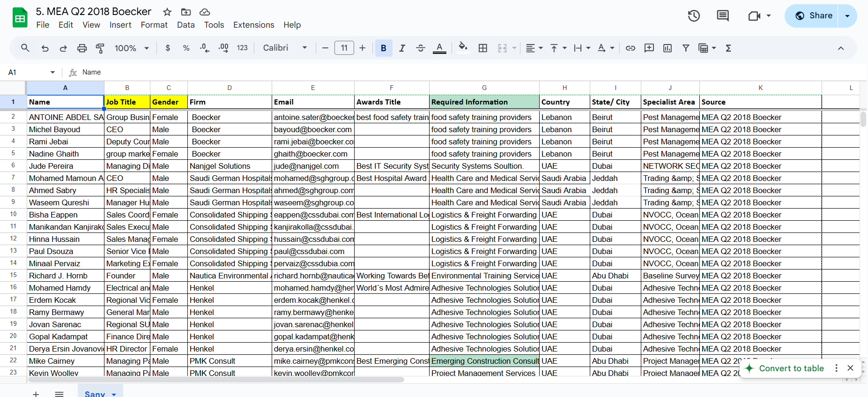Open fill color picker

[463, 47]
